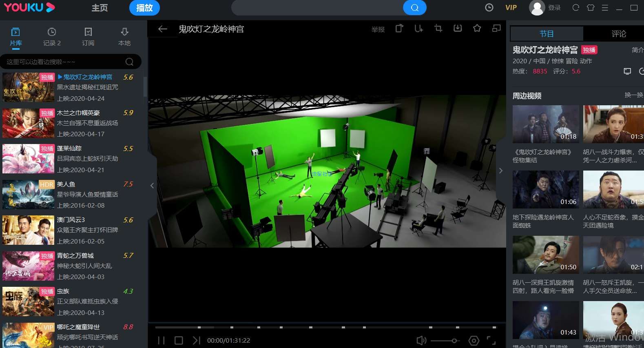
Task: Click the 登录 login link
Action: point(554,8)
